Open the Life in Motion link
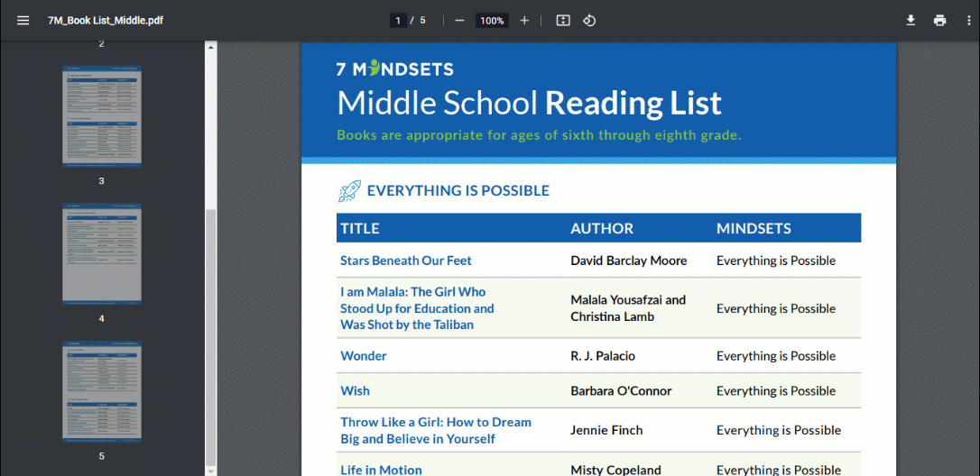Viewport: 980px width, 476px height. (381, 470)
